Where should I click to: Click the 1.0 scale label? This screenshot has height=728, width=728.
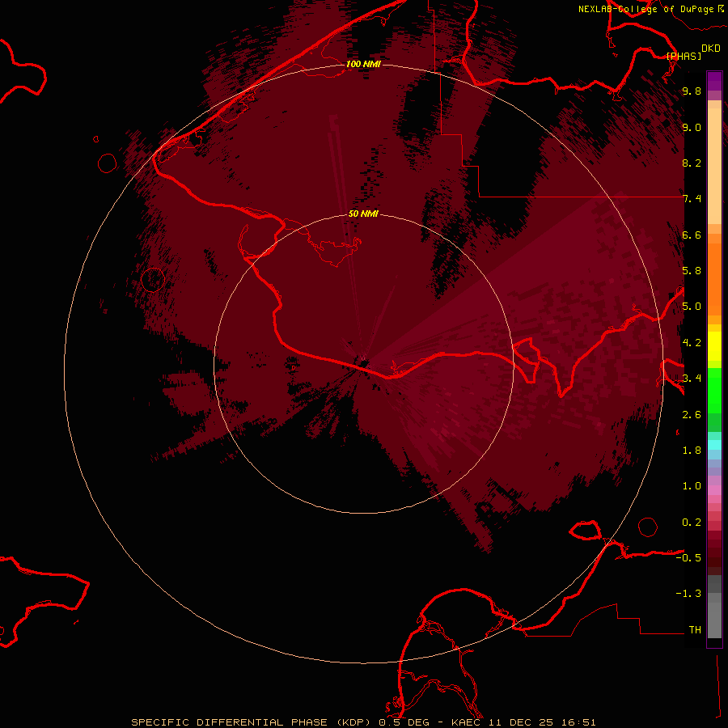click(x=692, y=486)
